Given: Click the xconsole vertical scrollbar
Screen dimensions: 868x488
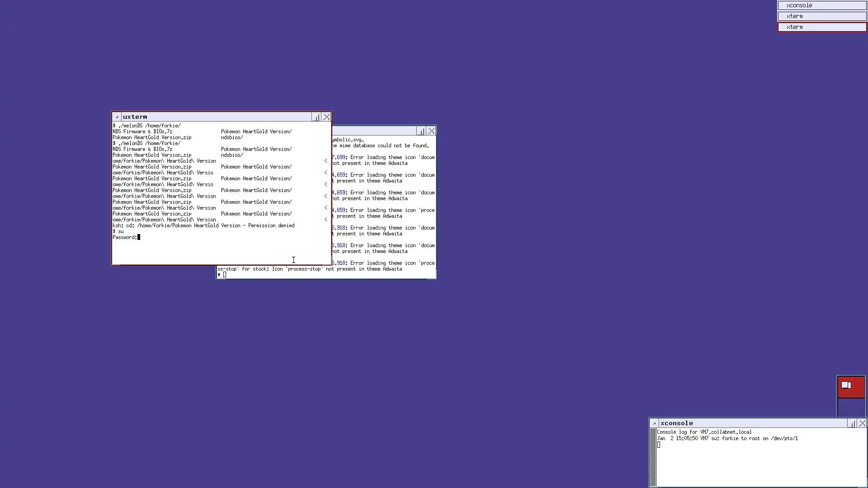Looking at the screenshot, I should click(652, 456).
